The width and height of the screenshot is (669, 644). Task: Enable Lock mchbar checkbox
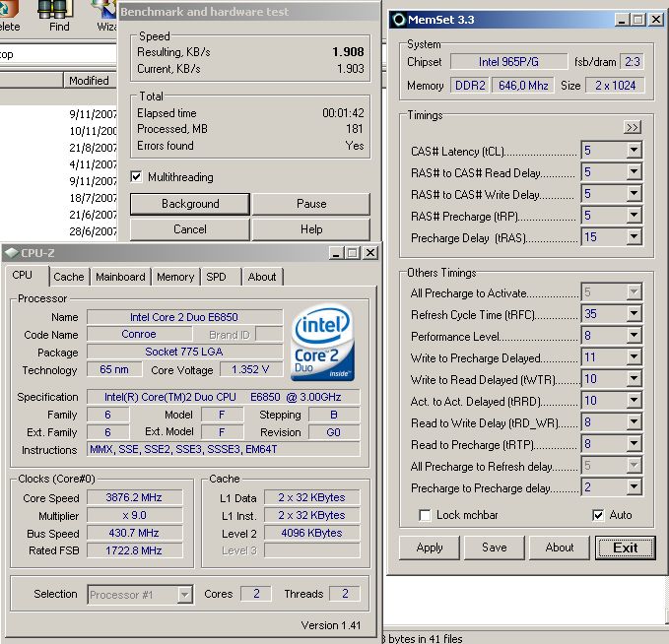click(425, 515)
